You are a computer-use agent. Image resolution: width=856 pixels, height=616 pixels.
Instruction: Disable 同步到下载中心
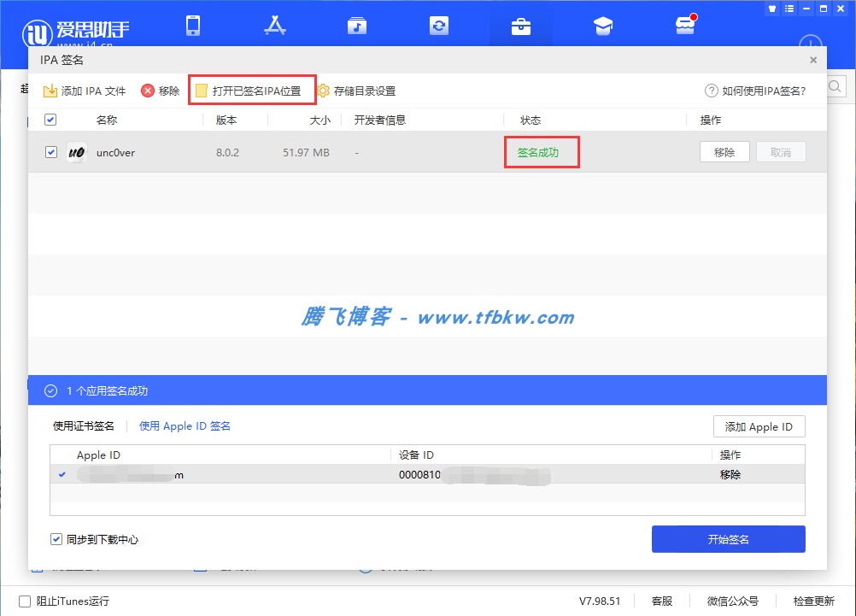pyautogui.click(x=56, y=540)
